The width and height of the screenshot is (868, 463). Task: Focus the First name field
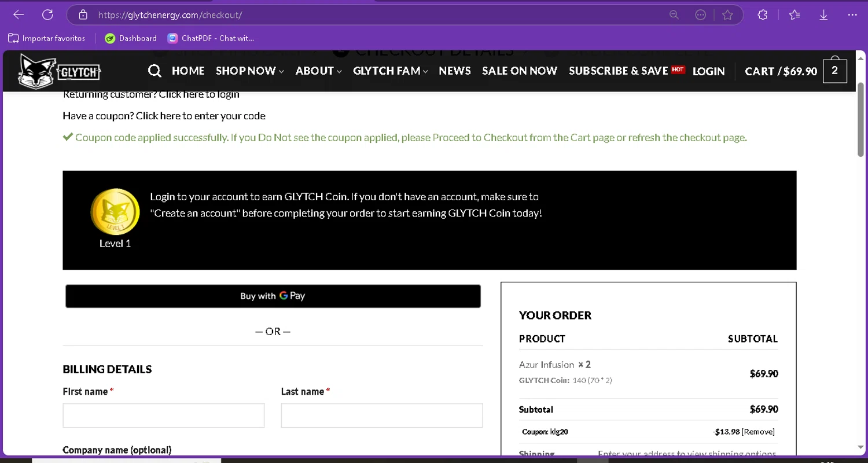click(163, 416)
